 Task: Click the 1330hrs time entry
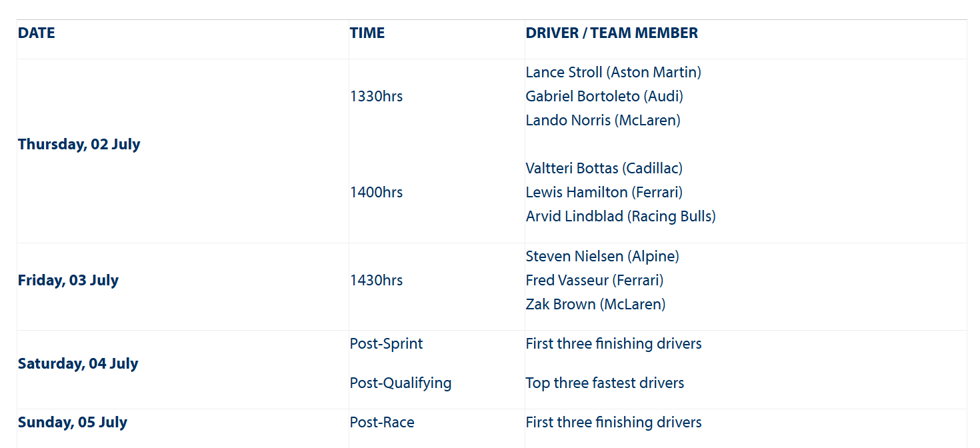pos(377,96)
